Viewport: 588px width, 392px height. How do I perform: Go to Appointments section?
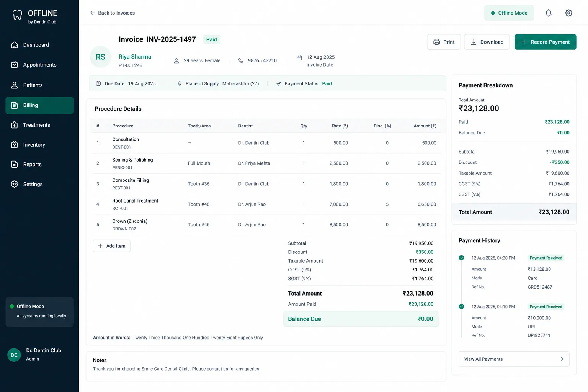(39, 65)
